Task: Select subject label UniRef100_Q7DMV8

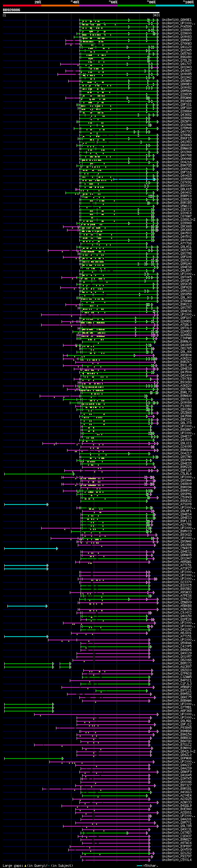Action: click(176, 128)
